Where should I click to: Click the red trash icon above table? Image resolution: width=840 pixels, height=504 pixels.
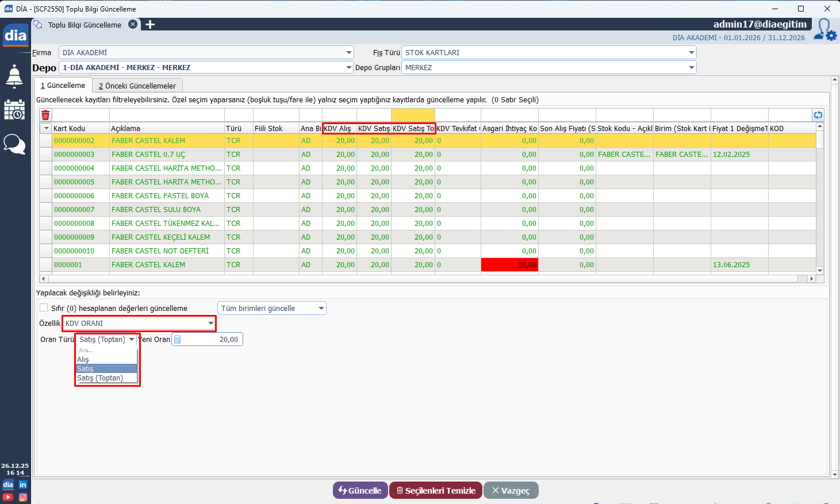coord(45,115)
